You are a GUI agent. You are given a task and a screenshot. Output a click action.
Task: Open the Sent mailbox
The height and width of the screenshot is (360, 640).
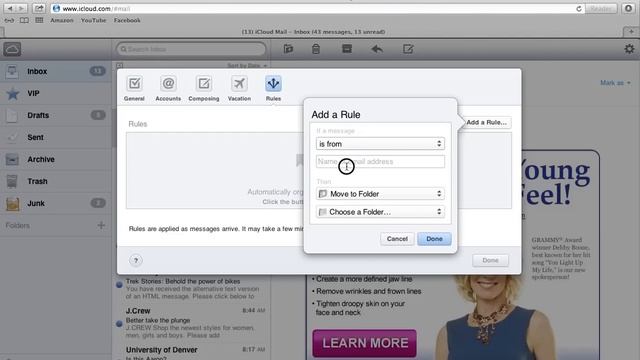(x=56, y=138)
